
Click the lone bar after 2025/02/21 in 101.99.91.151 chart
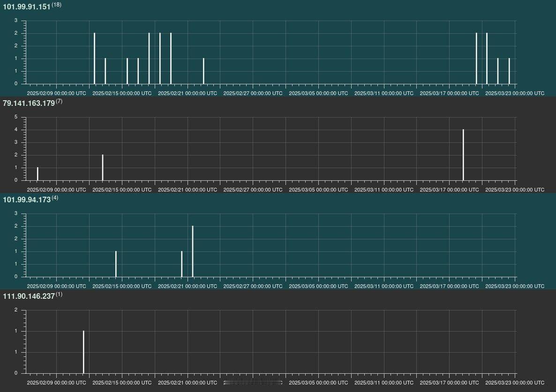[x=203, y=71]
